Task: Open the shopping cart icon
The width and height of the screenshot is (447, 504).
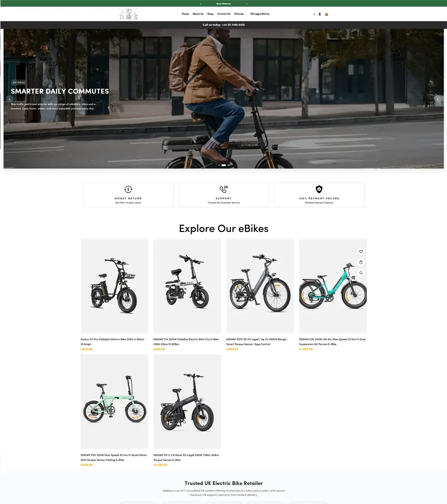Action: tap(327, 14)
